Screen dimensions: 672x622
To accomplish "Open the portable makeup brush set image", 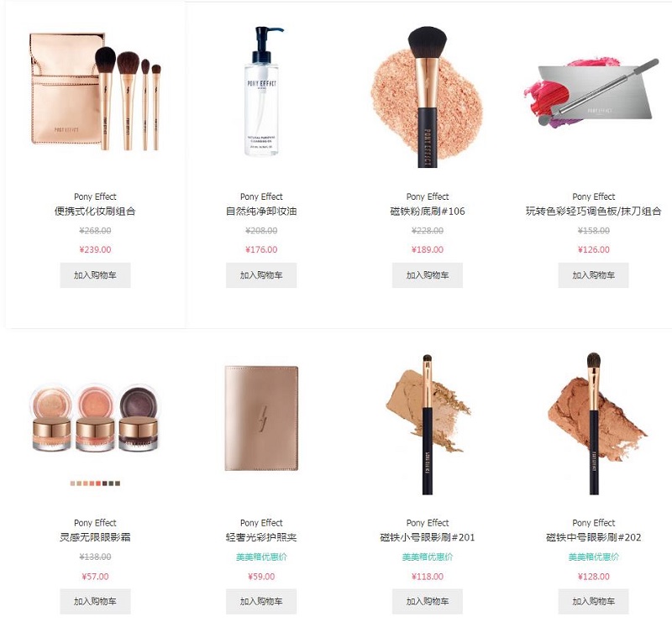I will click(95, 91).
